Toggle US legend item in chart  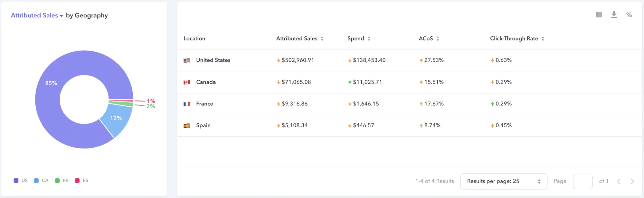point(21,181)
